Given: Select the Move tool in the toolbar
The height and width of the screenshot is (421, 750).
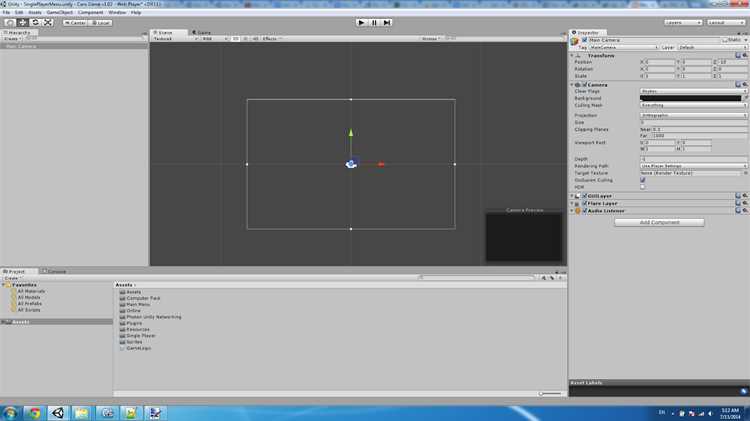Looking at the screenshot, I should click(x=22, y=22).
